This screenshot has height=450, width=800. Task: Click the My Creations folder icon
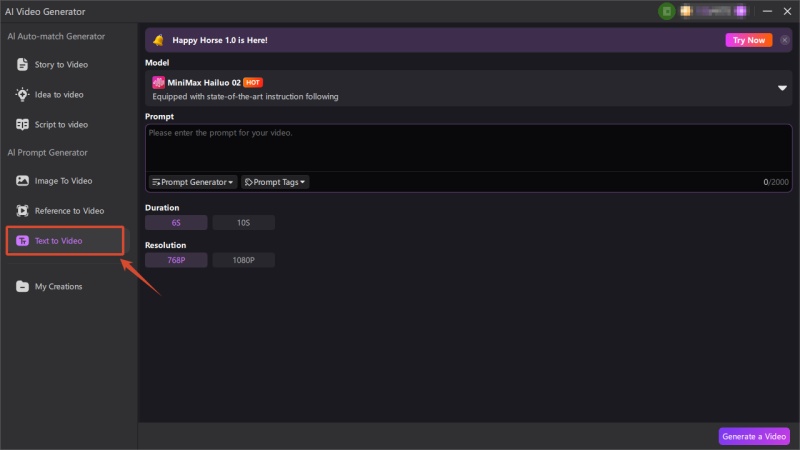(22, 286)
